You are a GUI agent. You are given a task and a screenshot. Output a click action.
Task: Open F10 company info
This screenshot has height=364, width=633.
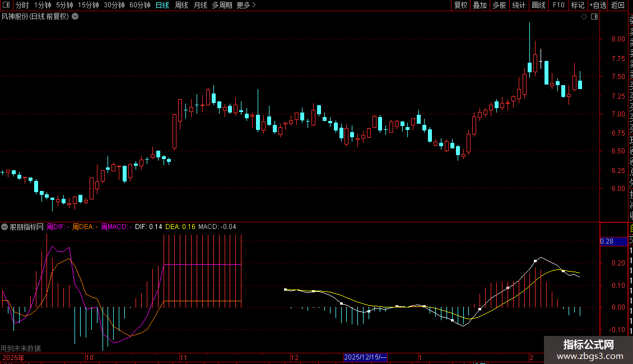(558, 5)
